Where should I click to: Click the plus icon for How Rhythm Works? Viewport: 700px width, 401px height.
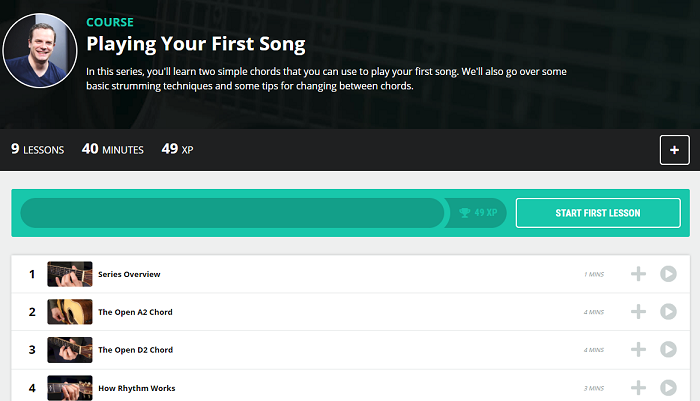tap(639, 388)
